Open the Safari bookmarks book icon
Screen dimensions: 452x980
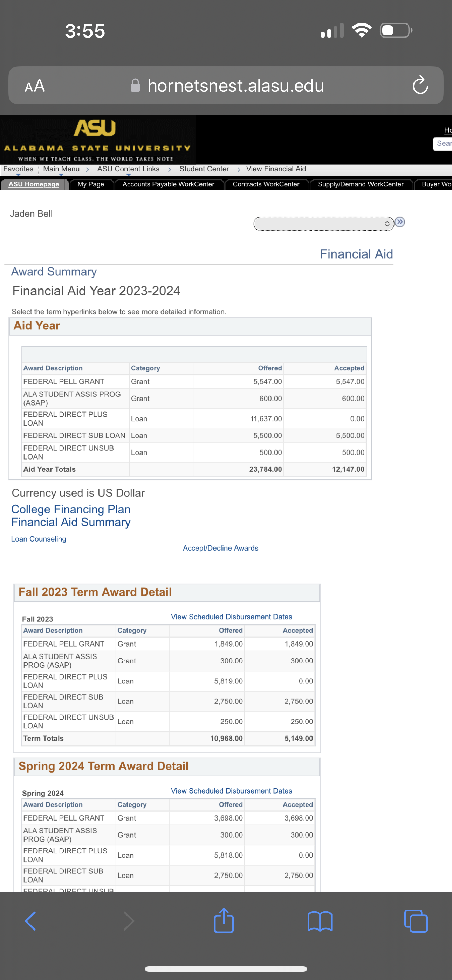[x=320, y=921]
